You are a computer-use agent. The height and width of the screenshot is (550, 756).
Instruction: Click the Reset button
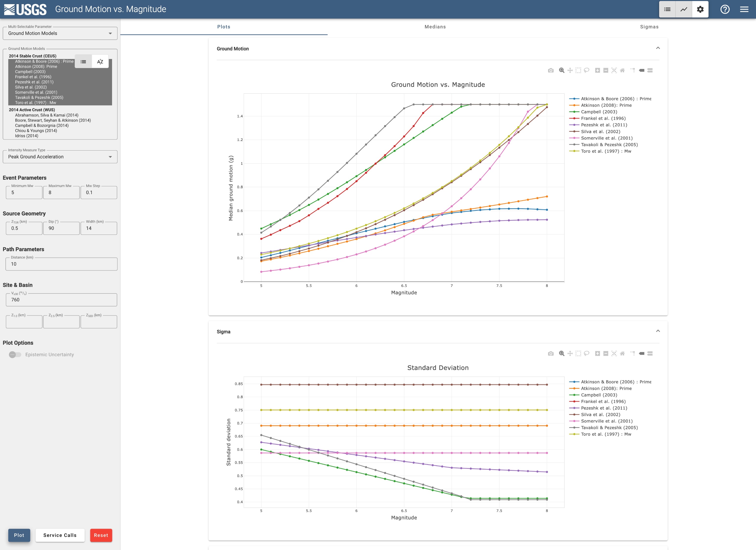click(101, 535)
